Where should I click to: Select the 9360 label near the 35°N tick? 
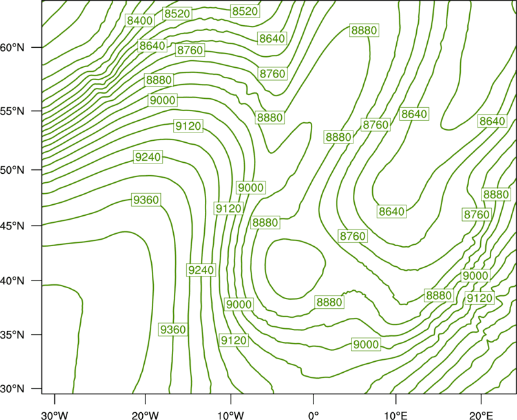[173, 330]
